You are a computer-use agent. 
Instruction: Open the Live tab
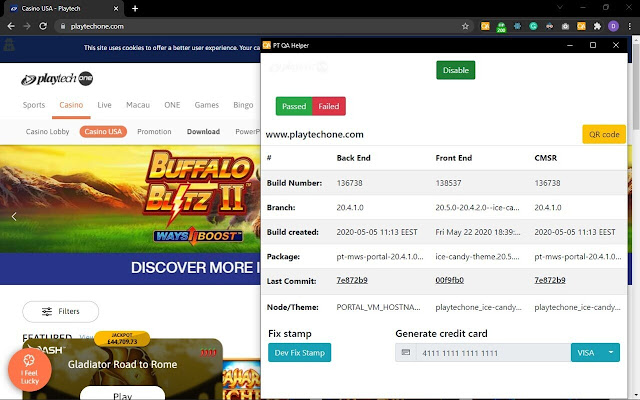coord(104,105)
